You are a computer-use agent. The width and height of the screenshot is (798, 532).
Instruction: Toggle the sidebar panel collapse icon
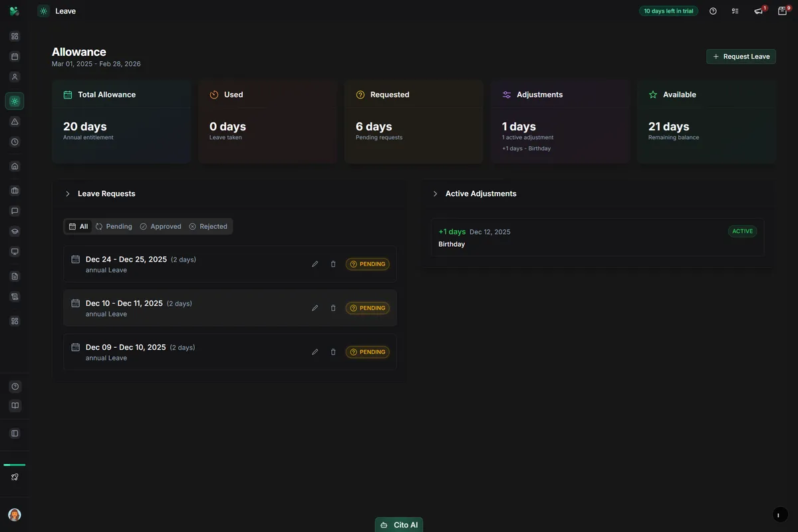[15, 434]
